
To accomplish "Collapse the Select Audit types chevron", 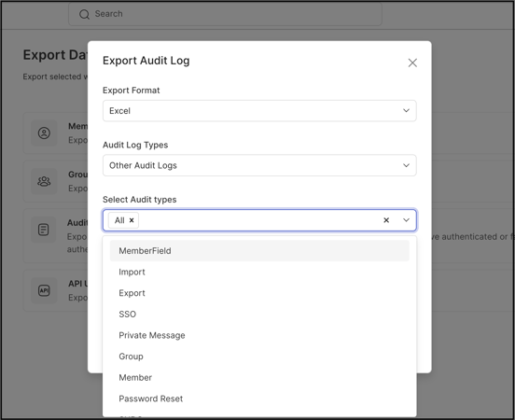I will [x=406, y=220].
